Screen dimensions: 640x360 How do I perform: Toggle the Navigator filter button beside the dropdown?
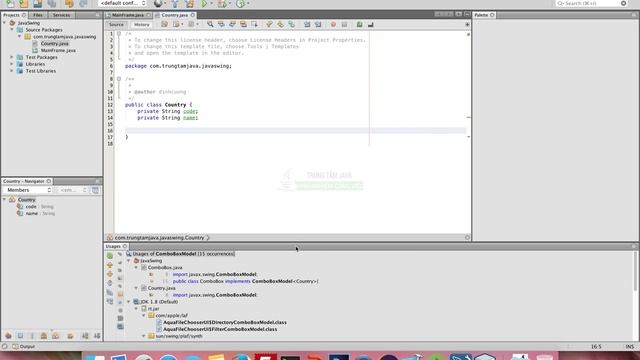[95, 190]
